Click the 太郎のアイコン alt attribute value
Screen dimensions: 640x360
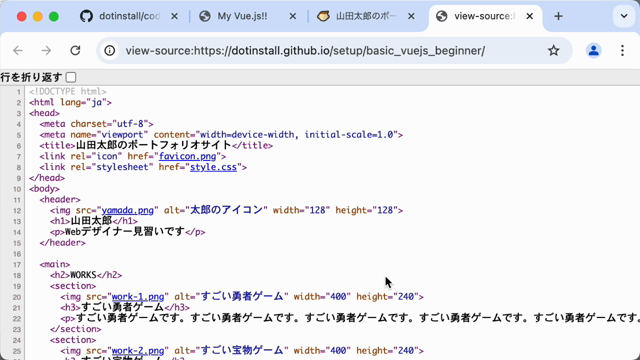point(227,210)
